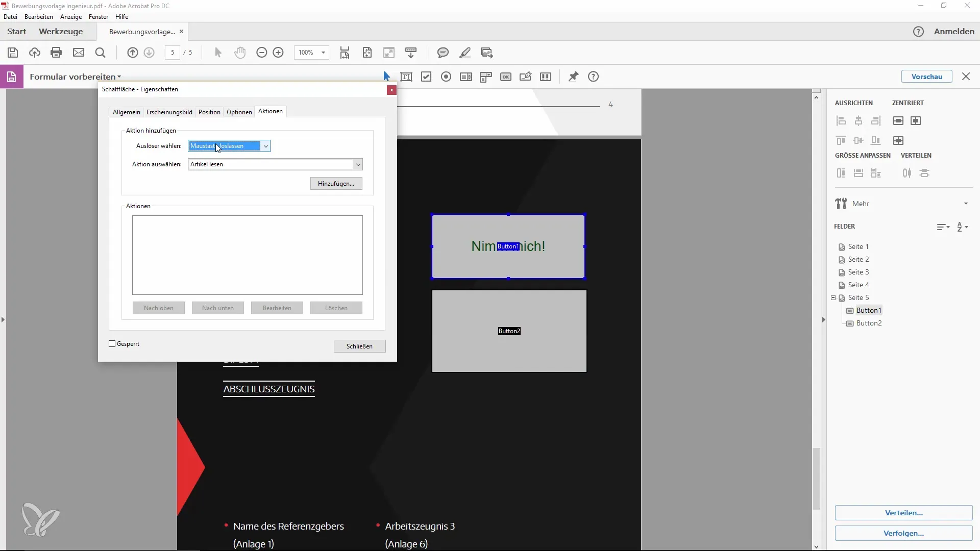
Task: Open the Anzeige menu
Action: click(x=71, y=17)
